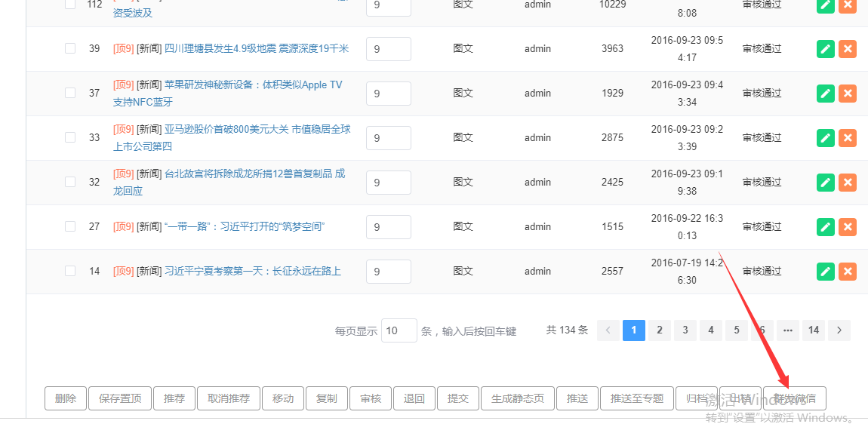Click the 提交 (submit) button
Image resolution: width=868 pixels, height=424 pixels.
pos(458,398)
